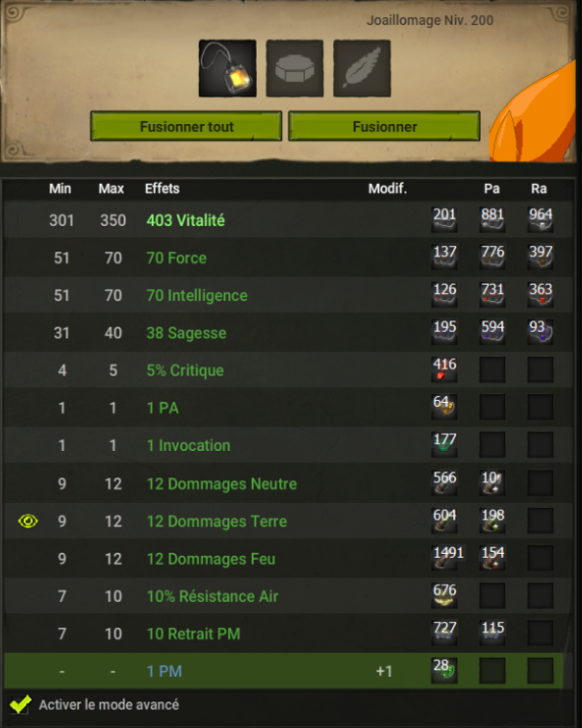The height and width of the screenshot is (728, 582).
Task: Click the empty rune slot
Action: tap(294, 68)
